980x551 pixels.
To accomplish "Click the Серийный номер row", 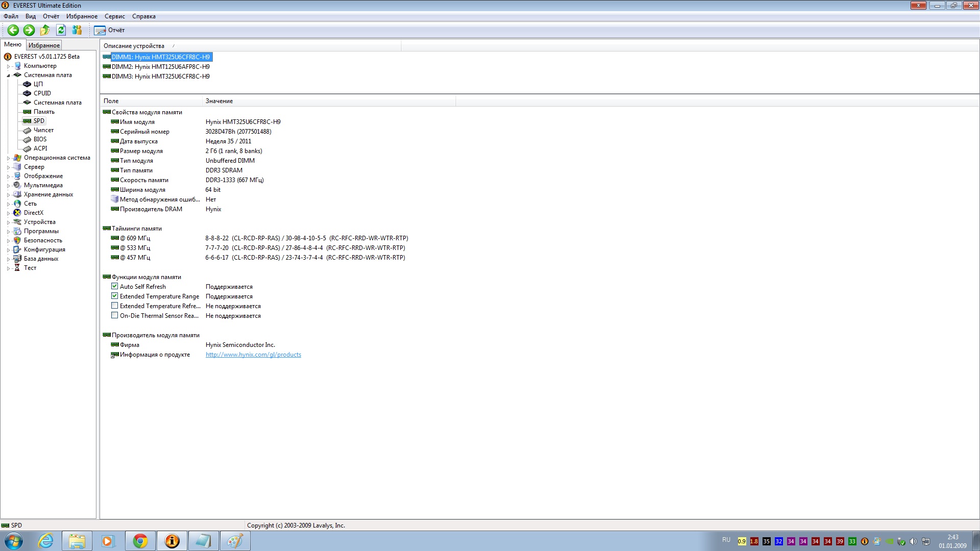I will click(x=191, y=132).
